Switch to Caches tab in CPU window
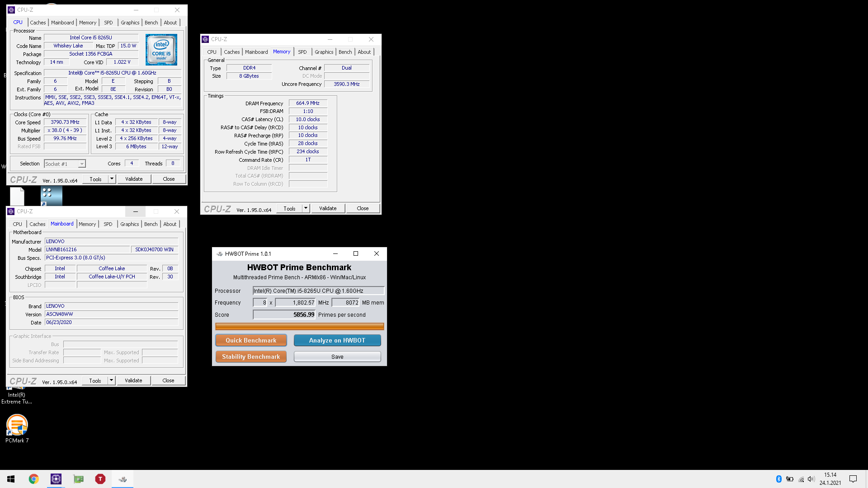 pyautogui.click(x=38, y=23)
